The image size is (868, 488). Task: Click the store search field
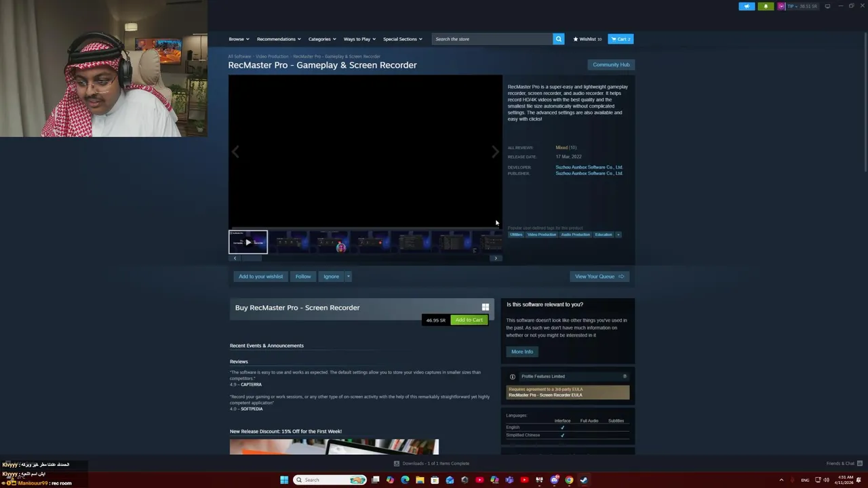492,39
